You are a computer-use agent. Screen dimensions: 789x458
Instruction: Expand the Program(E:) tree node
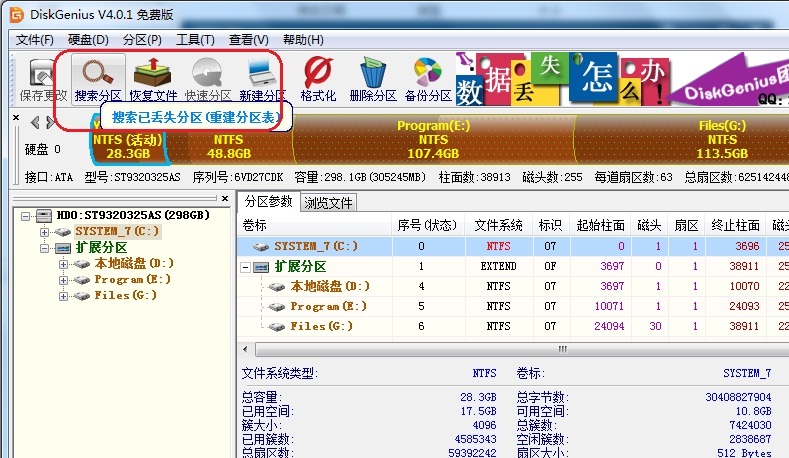(64, 279)
